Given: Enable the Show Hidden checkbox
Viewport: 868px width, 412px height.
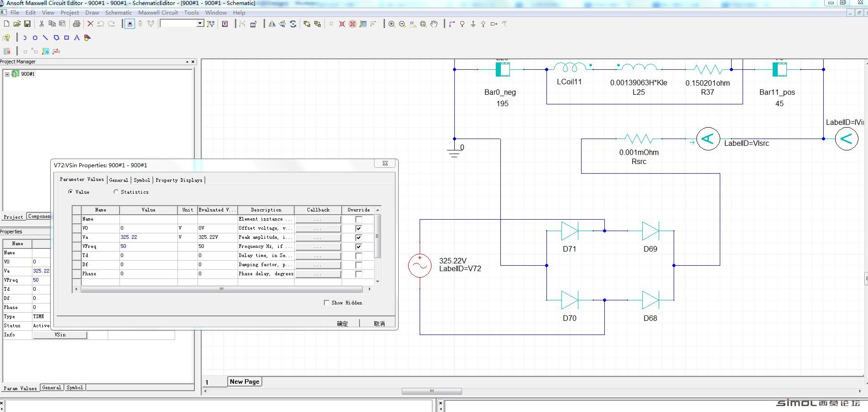Looking at the screenshot, I should (326, 303).
